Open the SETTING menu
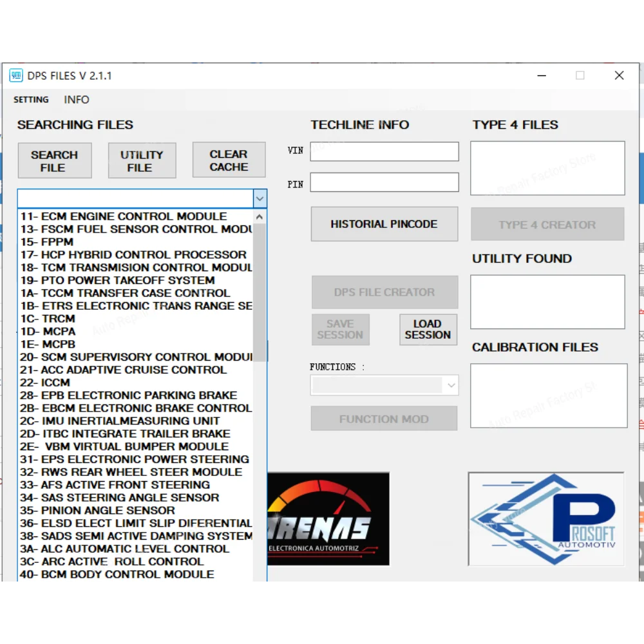 (x=31, y=100)
